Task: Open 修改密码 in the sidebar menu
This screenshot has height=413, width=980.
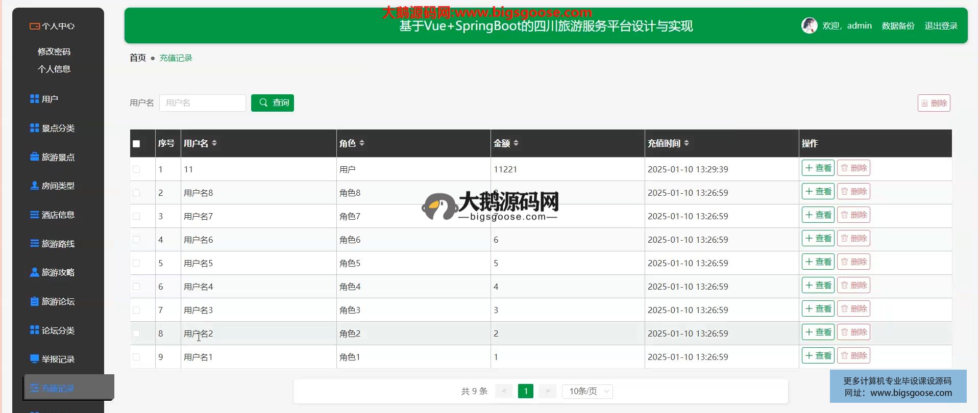Action: [x=54, y=51]
